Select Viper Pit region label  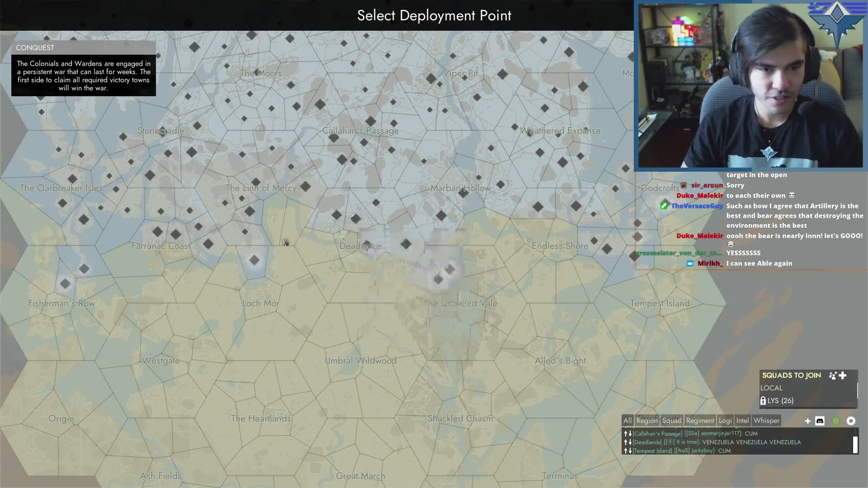(460, 73)
